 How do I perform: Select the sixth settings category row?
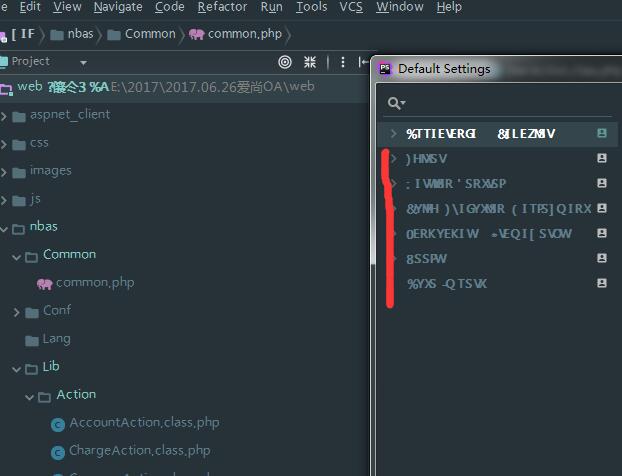pos(499,259)
